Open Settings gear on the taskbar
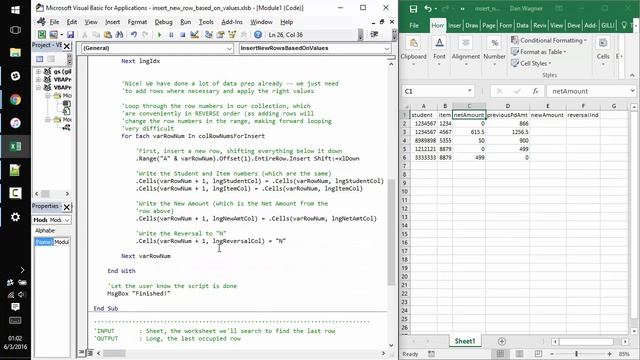This screenshot has width=640, height=360. tap(16, 217)
